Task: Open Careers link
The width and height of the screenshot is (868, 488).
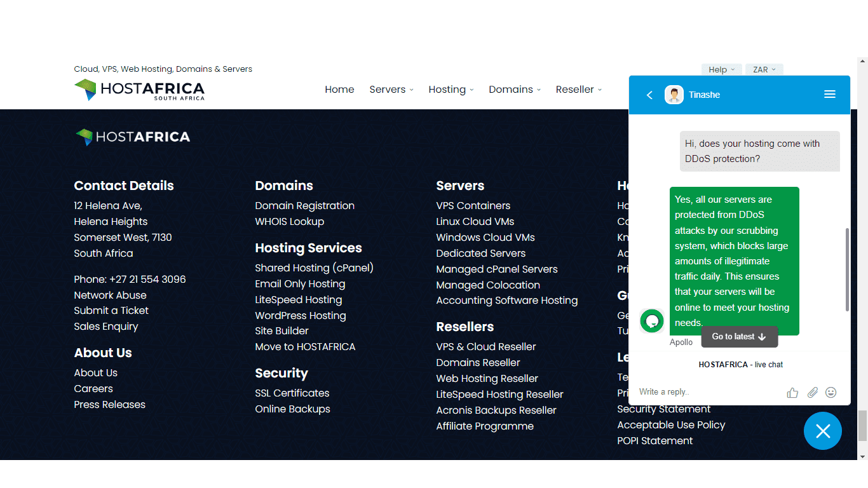Action: tap(93, 389)
